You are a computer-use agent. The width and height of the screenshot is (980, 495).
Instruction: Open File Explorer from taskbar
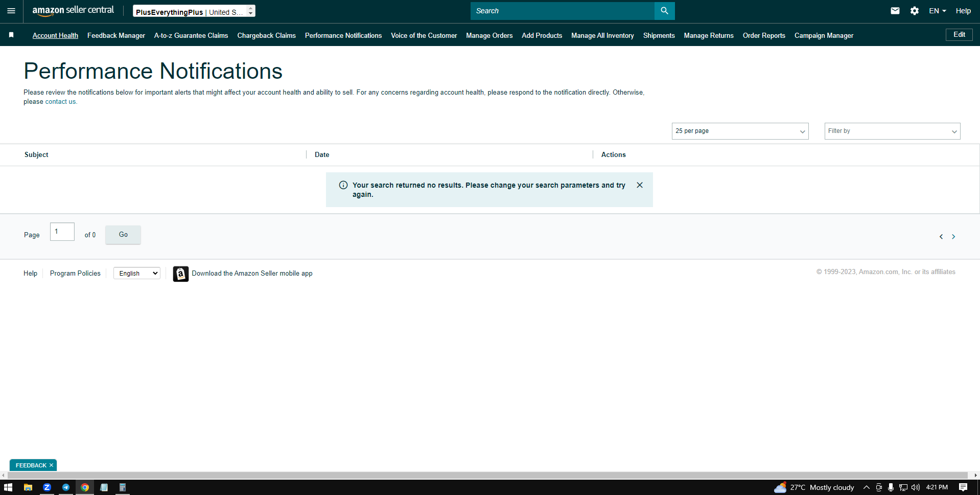pyautogui.click(x=28, y=487)
